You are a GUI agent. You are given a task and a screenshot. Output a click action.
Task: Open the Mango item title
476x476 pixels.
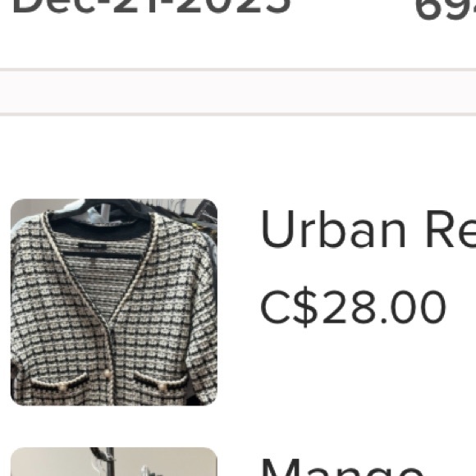[x=342, y=468]
